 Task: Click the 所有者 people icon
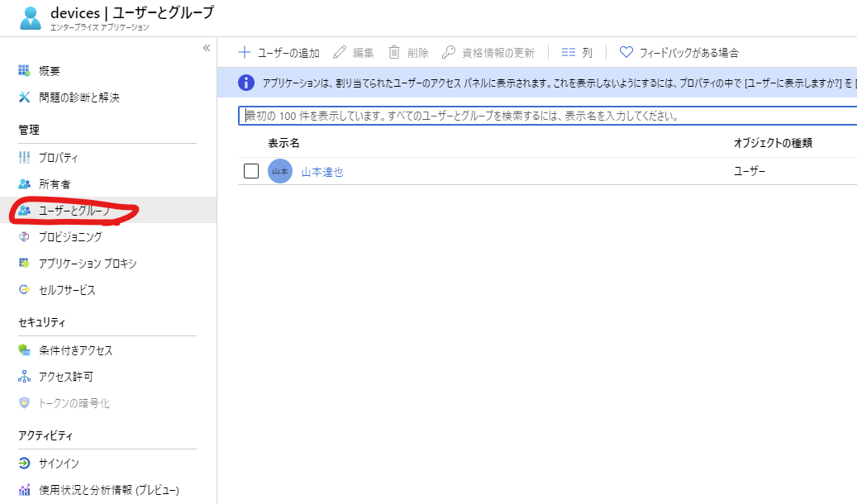click(x=24, y=183)
